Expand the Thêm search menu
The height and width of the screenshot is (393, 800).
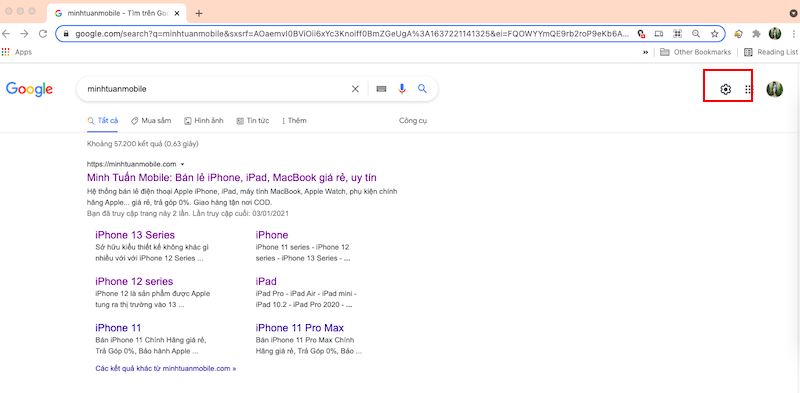(x=294, y=121)
